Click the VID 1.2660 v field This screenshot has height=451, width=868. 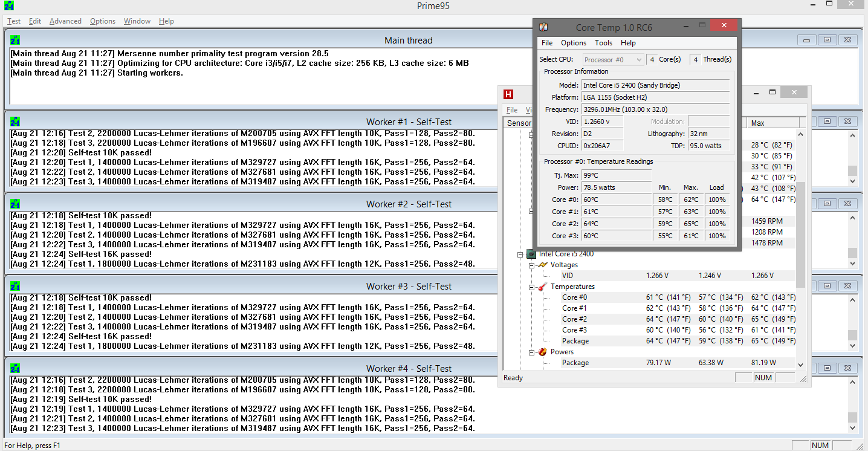click(x=602, y=122)
